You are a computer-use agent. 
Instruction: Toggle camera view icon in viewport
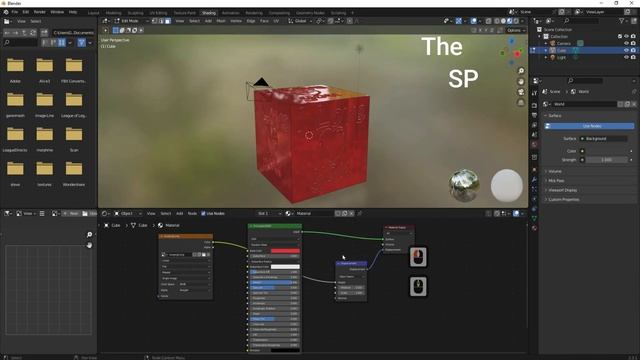coord(521,92)
